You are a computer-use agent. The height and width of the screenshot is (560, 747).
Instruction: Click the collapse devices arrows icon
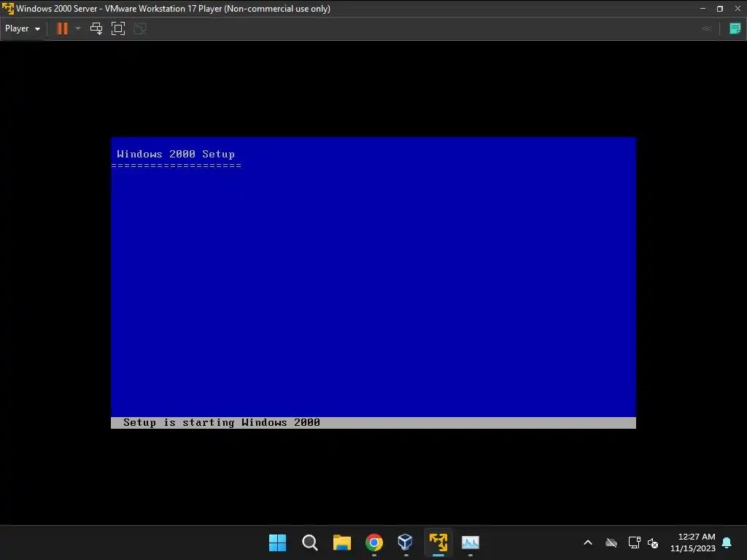[x=707, y=28]
